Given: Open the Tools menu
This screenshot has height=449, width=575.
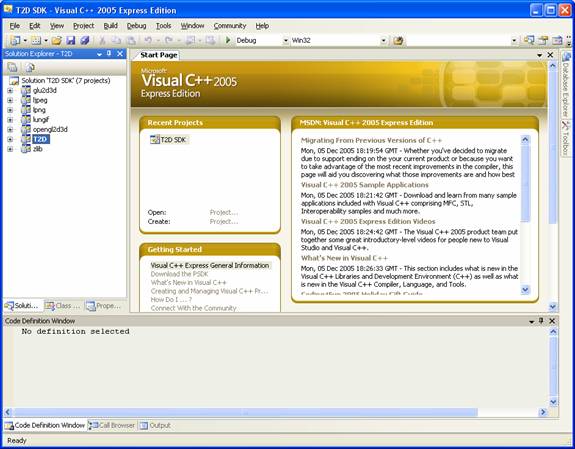Looking at the screenshot, I should (x=164, y=26).
